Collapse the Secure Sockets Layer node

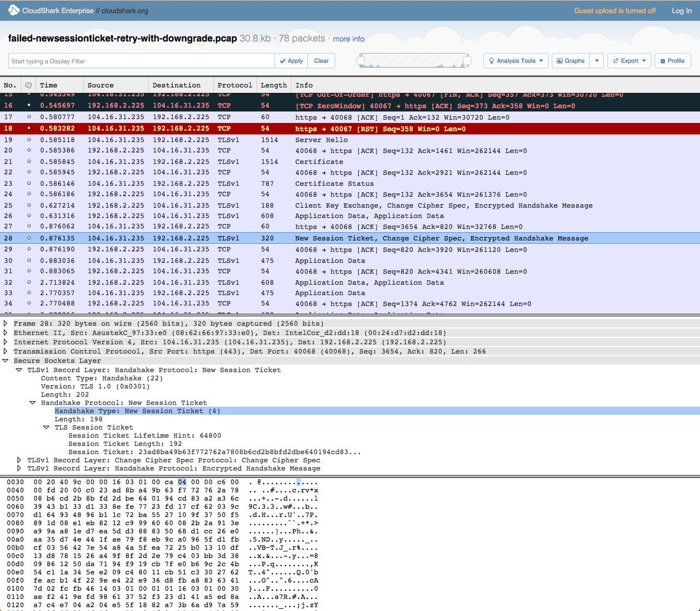click(x=5, y=361)
